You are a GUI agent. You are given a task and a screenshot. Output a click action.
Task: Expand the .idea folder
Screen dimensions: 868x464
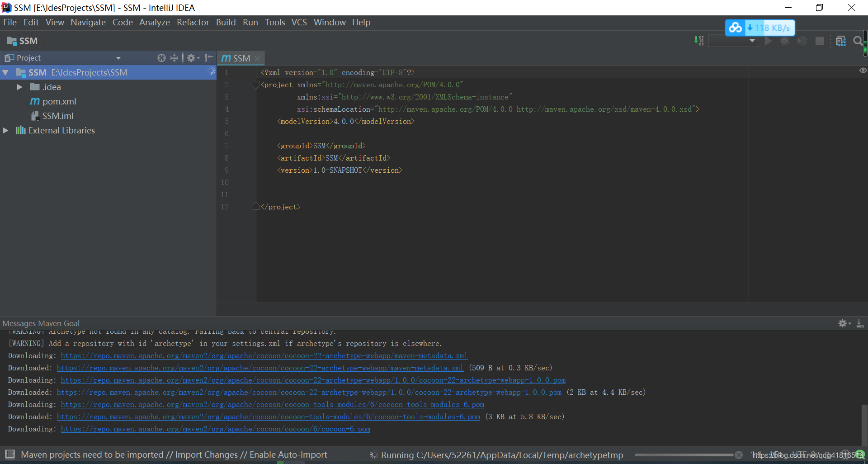point(19,87)
